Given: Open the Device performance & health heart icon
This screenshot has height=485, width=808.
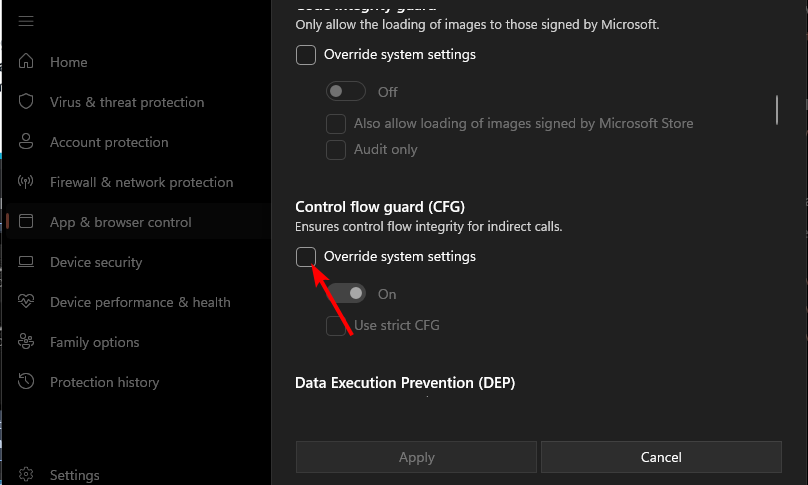Looking at the screenshot, I should click(27, 302).
